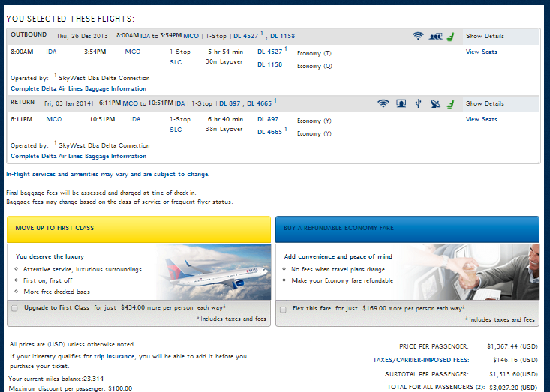
Task: Open return Complete Delta Air Lines Baggage Information
Action: point(78,156)
